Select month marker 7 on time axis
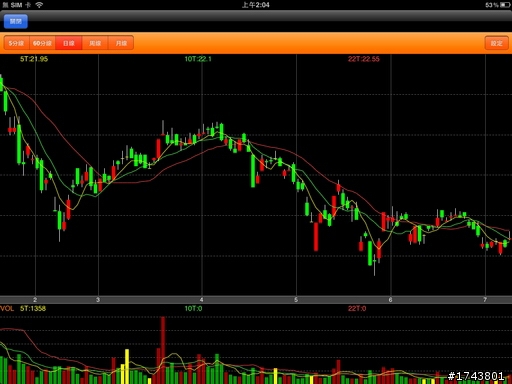Screen dimensions: 512x384 (485, 300)
